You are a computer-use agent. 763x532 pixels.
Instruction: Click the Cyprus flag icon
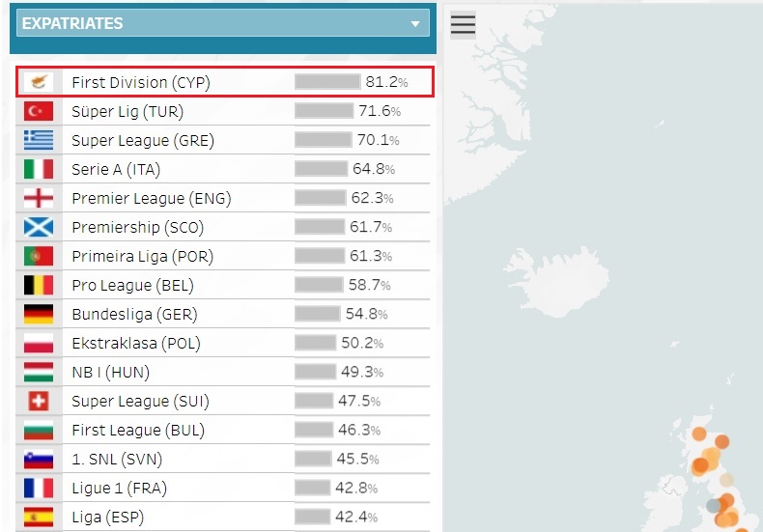tap(39, 82)
